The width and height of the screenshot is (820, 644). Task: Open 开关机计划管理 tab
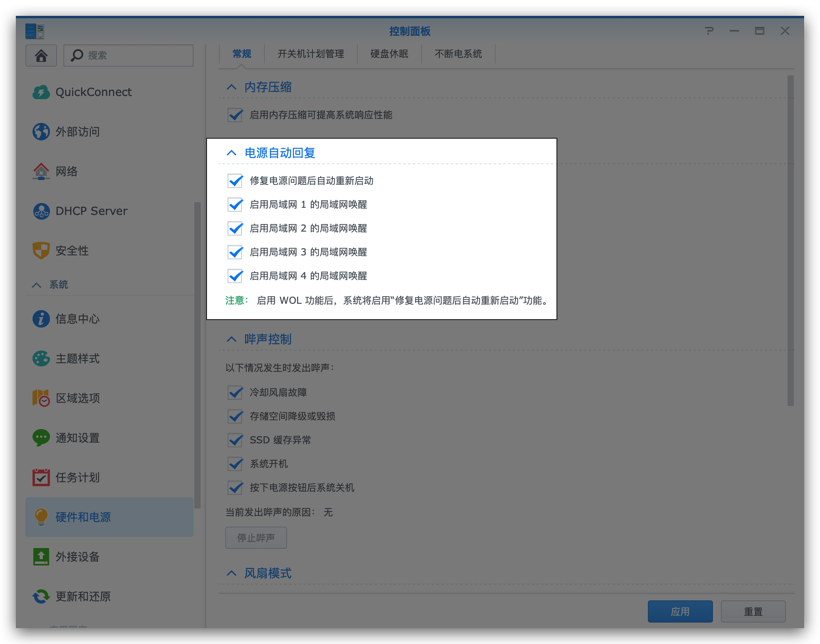point(310,54)
